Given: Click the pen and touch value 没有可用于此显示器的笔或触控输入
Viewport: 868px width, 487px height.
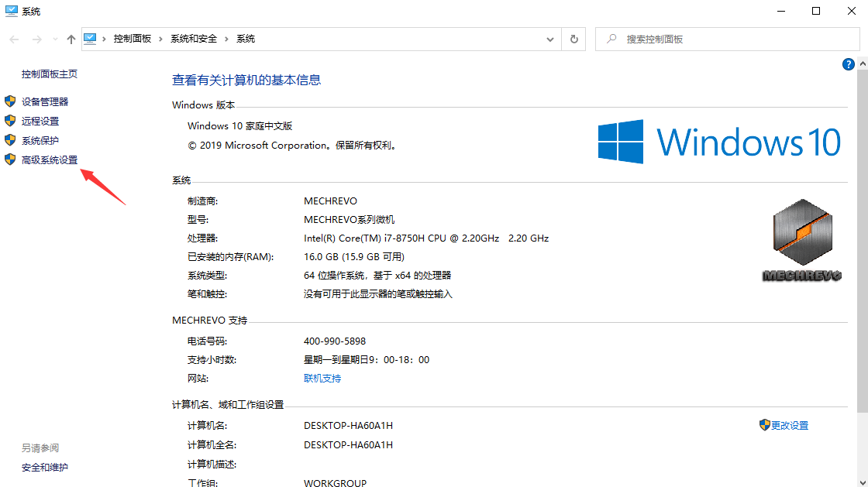Looking at the screenshot, I should tap(378, 294).
